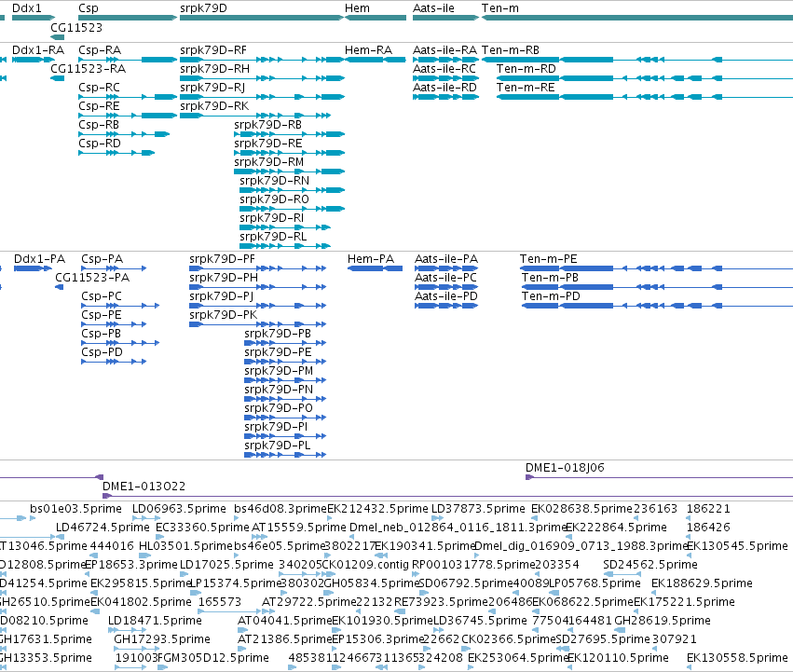Click the DME1-018J06 clone label
Viewport: 793px width, 672px height.
[565, 468]
